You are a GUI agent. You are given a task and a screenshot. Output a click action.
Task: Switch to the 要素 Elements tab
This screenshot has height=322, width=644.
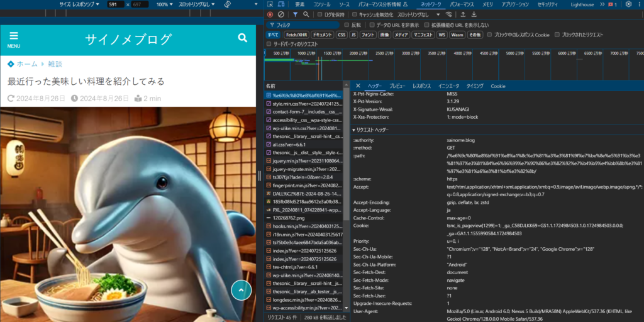[300, 4]
